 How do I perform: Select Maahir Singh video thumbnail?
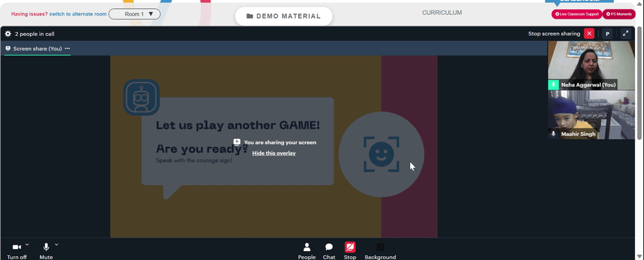tap(591, 115)
